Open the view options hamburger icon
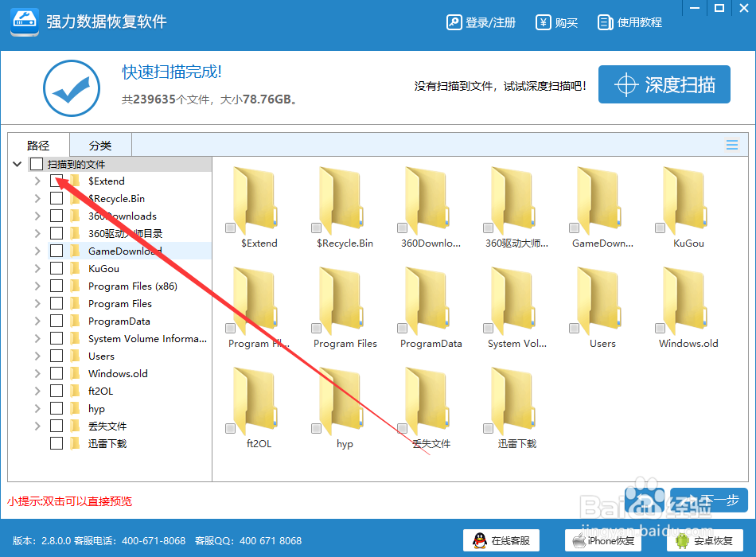Viewport: 756px width, 557px height. [x=731, y=144]
